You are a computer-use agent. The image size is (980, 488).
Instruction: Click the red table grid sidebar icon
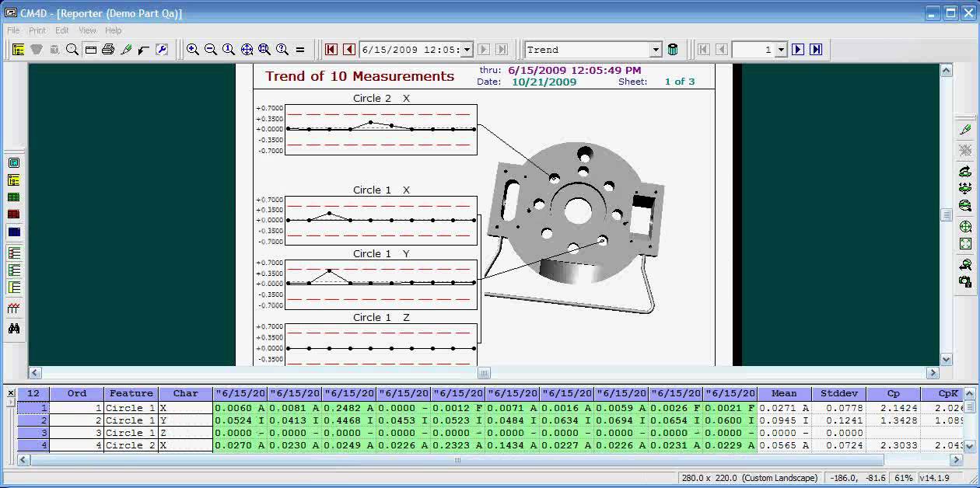click(x=14, y=214)
